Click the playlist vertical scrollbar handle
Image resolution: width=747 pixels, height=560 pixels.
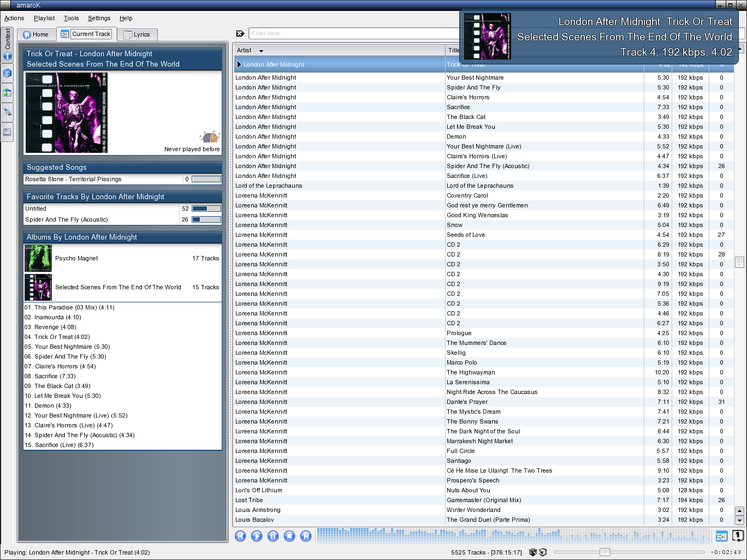(x=739, y=263)
